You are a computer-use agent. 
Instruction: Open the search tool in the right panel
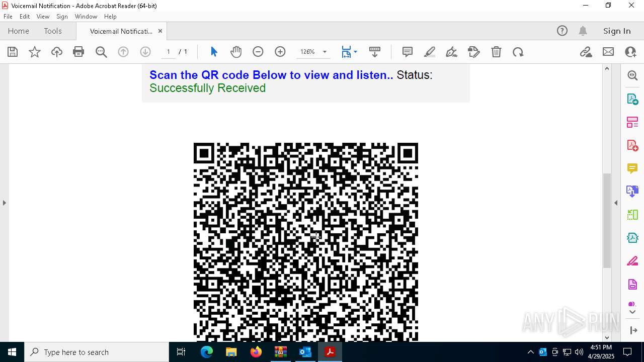click(x=632, y=75)
